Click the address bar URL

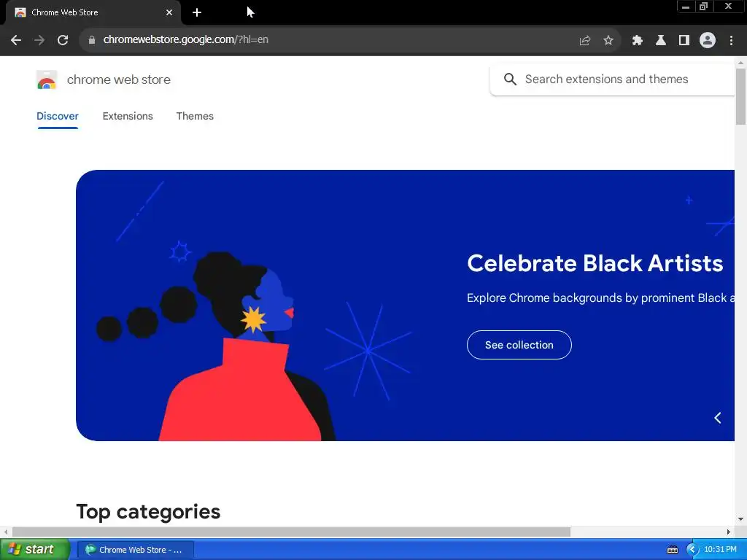[x=186, y=40]
